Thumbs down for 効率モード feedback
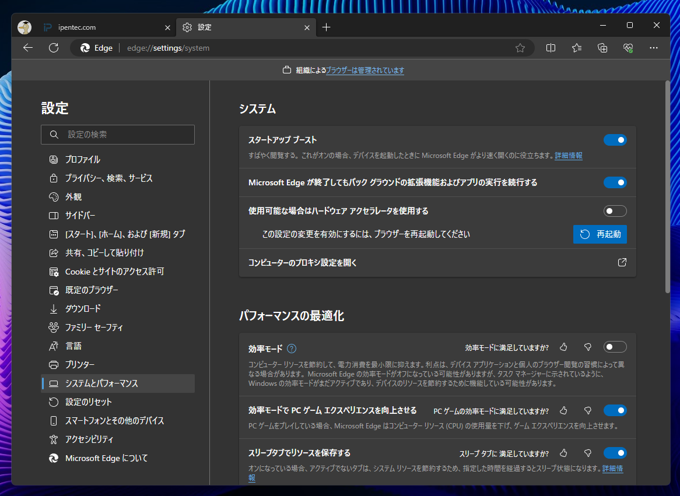 [588, 347]
